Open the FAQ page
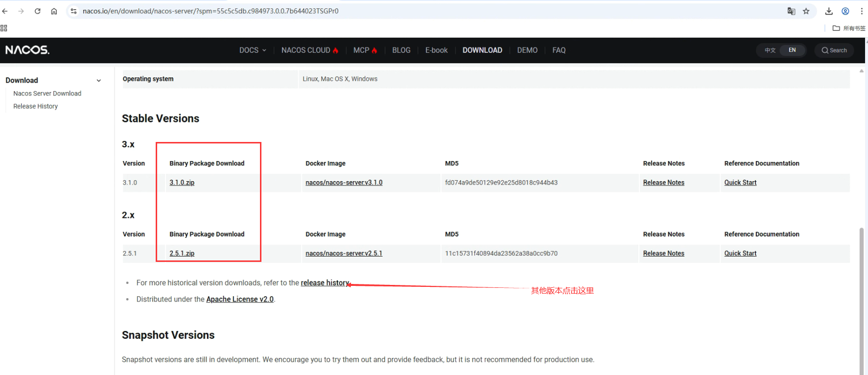Image resolution: width=868 pixels, height=375 pixels. click(559, 50)
